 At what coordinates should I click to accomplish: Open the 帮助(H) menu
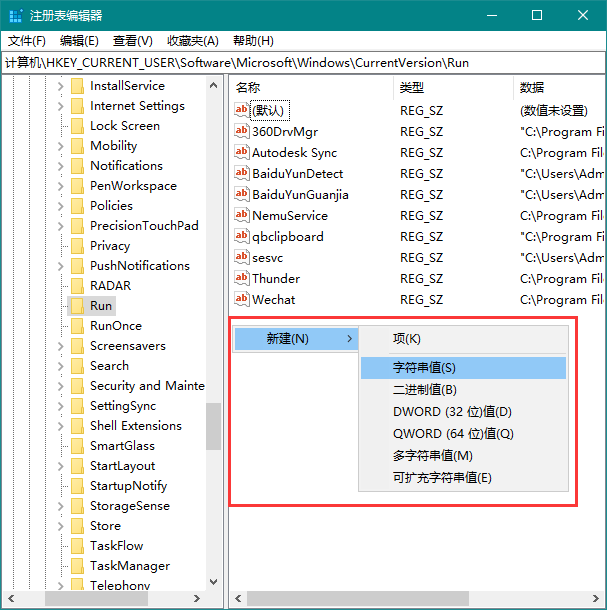click(x=253, y=41)
